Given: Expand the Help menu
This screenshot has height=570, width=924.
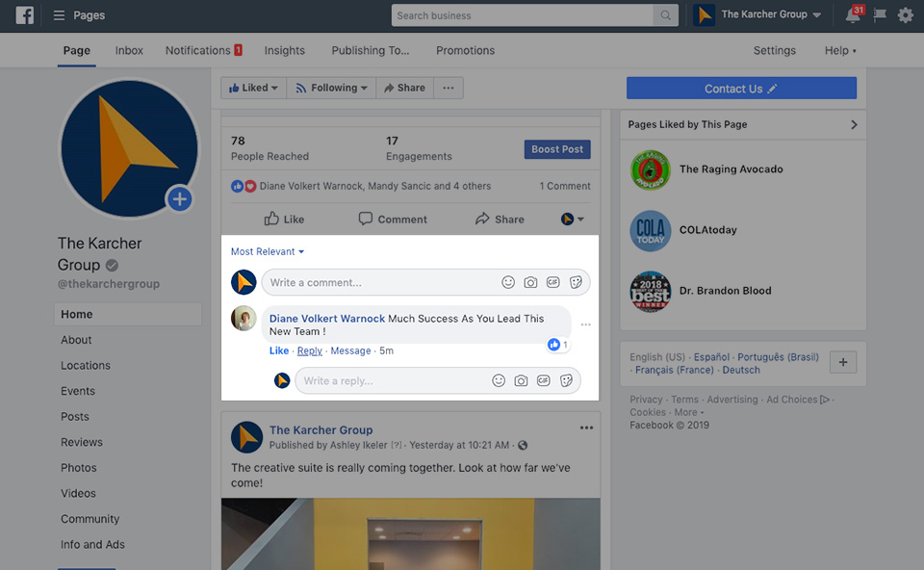Looking at the screenshot, I should point(840,51).
